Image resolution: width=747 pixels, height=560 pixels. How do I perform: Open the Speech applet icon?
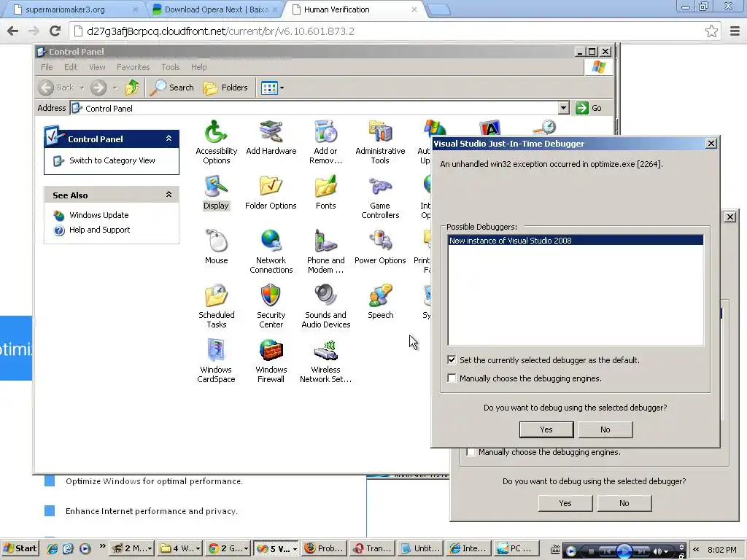381,302
